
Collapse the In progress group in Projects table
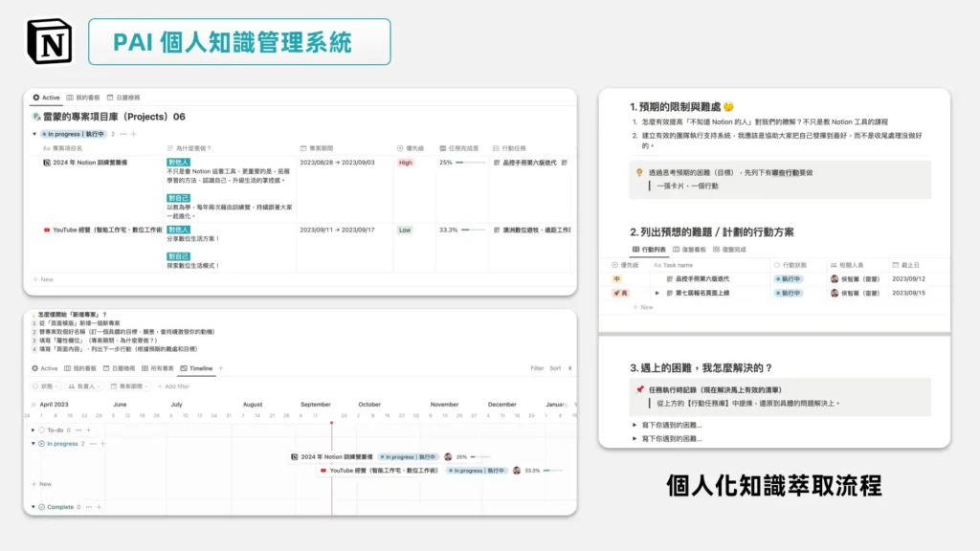tap(34, 134)
